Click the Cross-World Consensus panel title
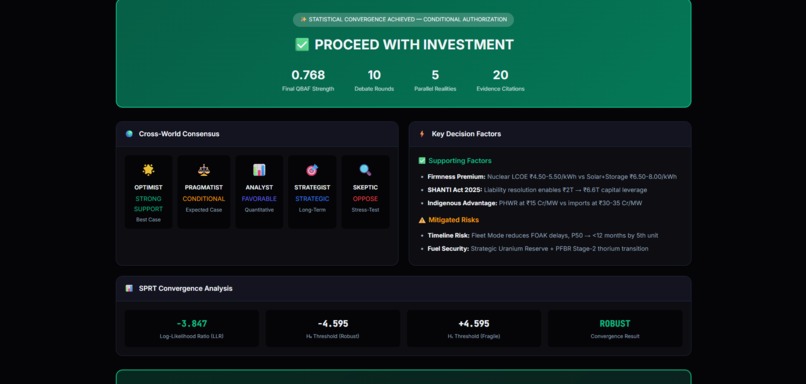The image size is (806, 384). [x=179, y=134]
